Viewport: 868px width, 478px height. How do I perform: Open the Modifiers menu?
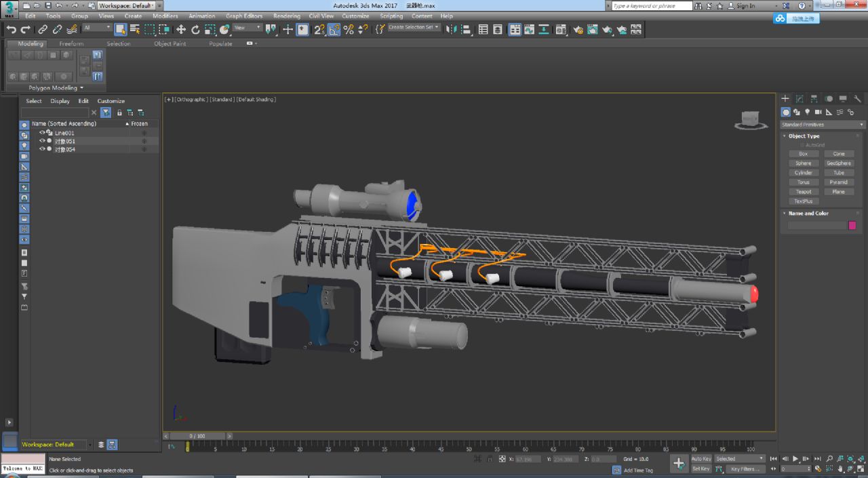click(x=165, y=16)
